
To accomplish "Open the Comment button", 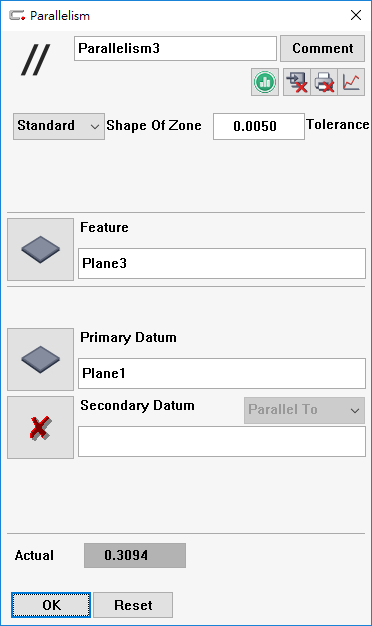I will point(323,48).
